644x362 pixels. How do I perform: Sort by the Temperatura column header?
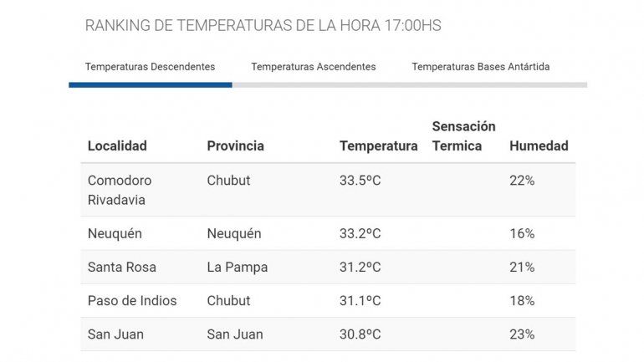pos(378,145)
